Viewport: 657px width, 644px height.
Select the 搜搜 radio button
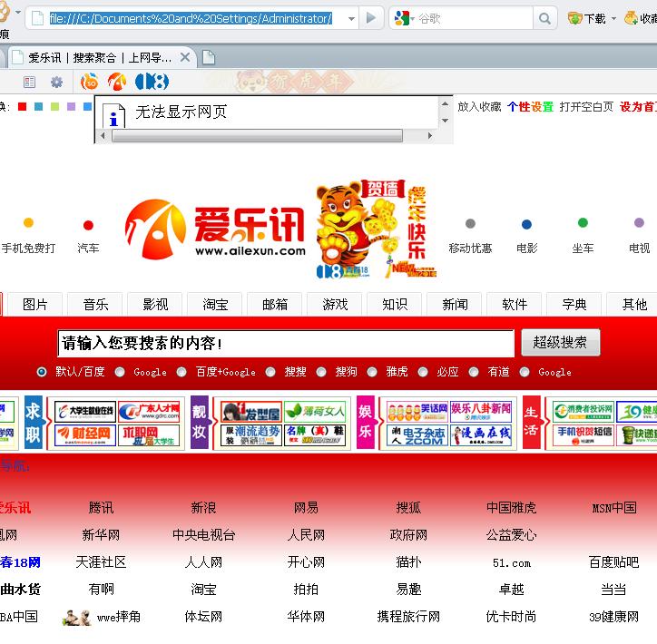[270, 372]
